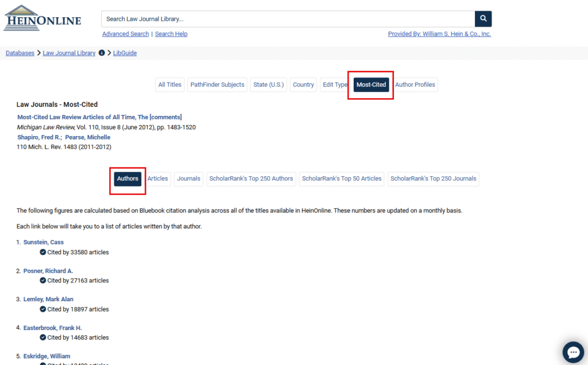Open ScholarRank's Top 250 Authors tab
Image resolution: width=588 pixels, height=365 pixels.
pyautogui.click(x=251, y=178)
